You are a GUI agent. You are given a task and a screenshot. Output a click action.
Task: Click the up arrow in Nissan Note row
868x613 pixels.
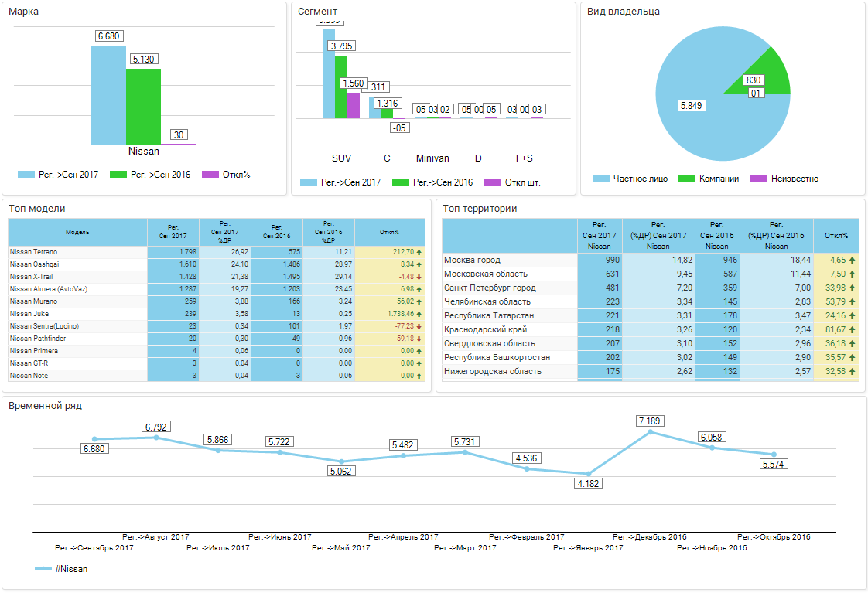[419, 376]
